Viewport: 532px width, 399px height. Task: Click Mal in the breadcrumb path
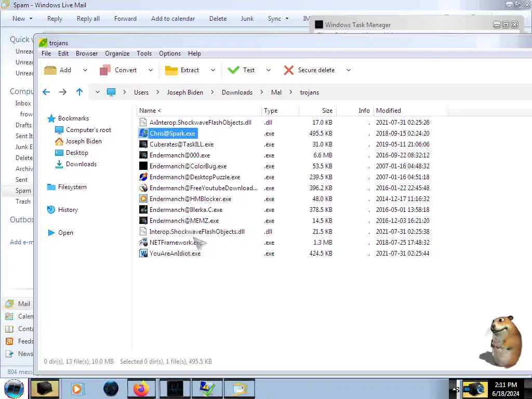pyautogui.click(x=276, y=92)
